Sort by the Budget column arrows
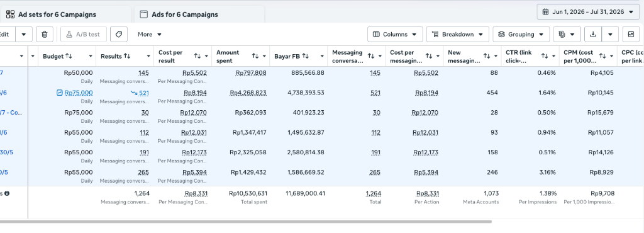Viewport: 644px width, 233px height. click(x=69, y=56)
